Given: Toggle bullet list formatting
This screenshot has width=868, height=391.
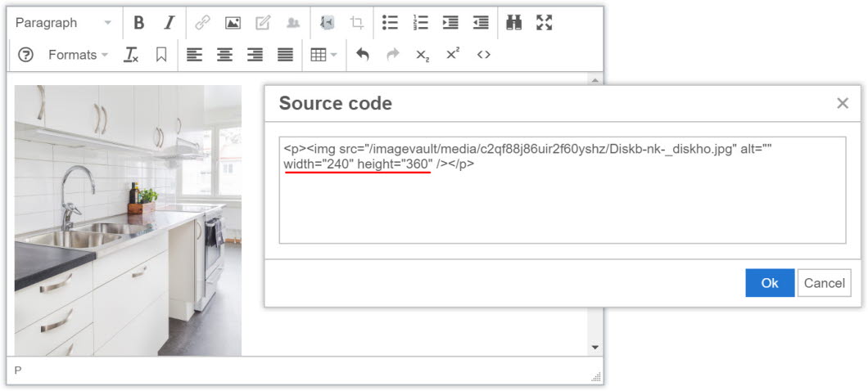Looking at the screenshot, I should pyautogui.click(x=390, y=23).
